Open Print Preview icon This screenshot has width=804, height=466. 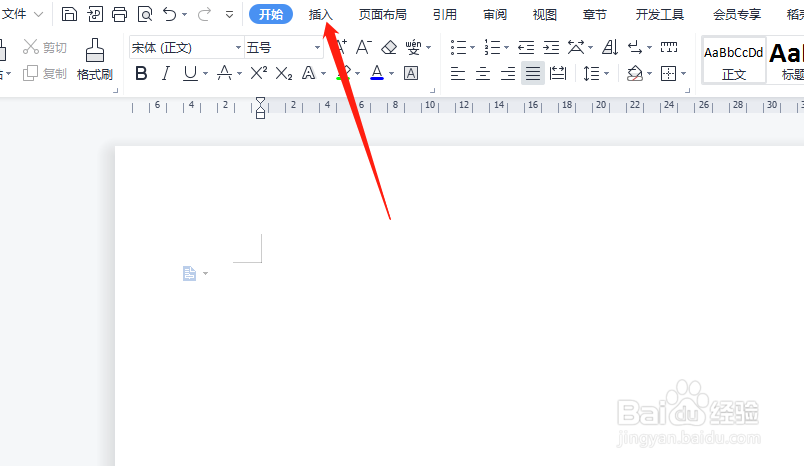point(145,14)
